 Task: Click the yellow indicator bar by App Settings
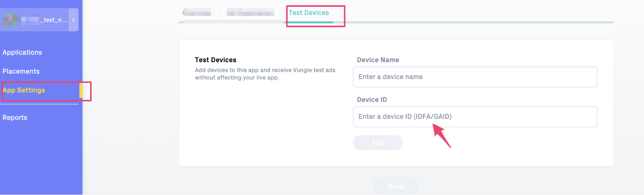click(81, 90)
